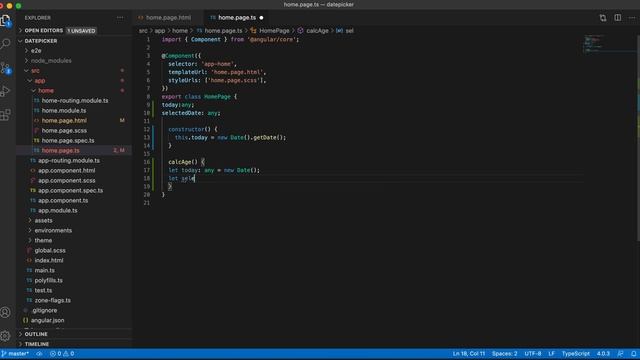The image size is (640, 360).
Task: Change encoding via 'UTF-8' status item
Action: click(x=533, y=353)
